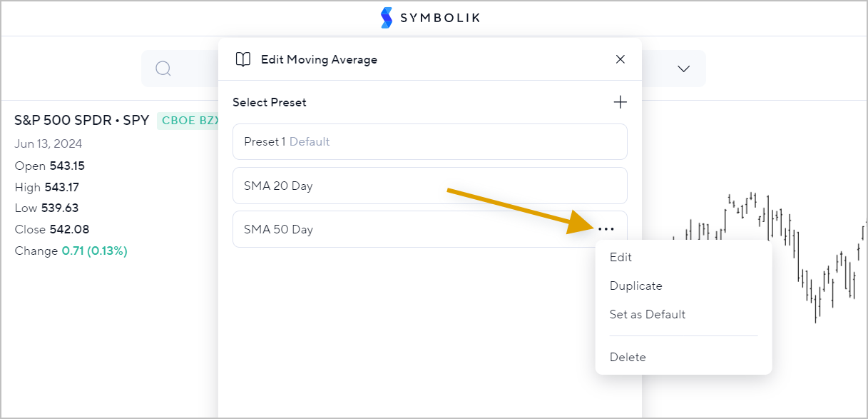Select the SMA 20 Day preset

430,186
